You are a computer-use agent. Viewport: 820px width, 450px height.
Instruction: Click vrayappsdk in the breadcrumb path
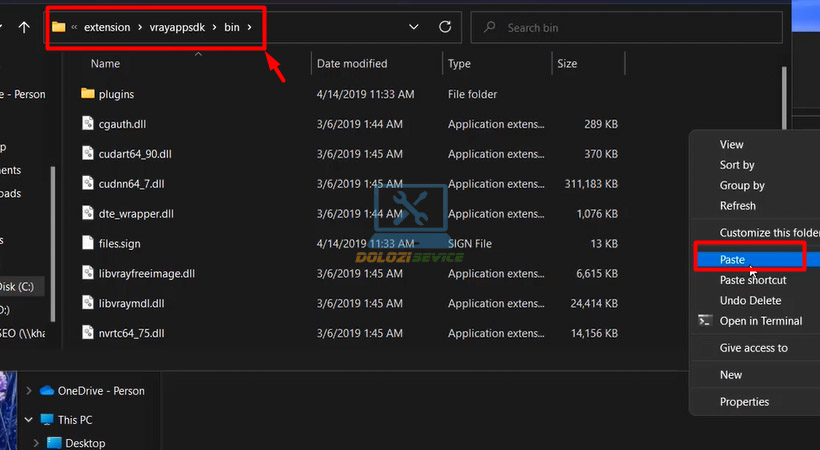(x=176, y=27)
